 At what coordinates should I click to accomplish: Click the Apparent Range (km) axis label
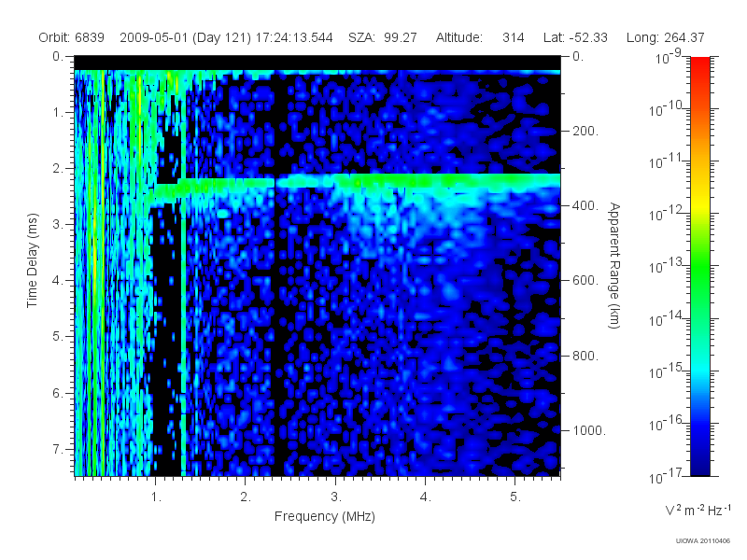[x=615, y=265]
